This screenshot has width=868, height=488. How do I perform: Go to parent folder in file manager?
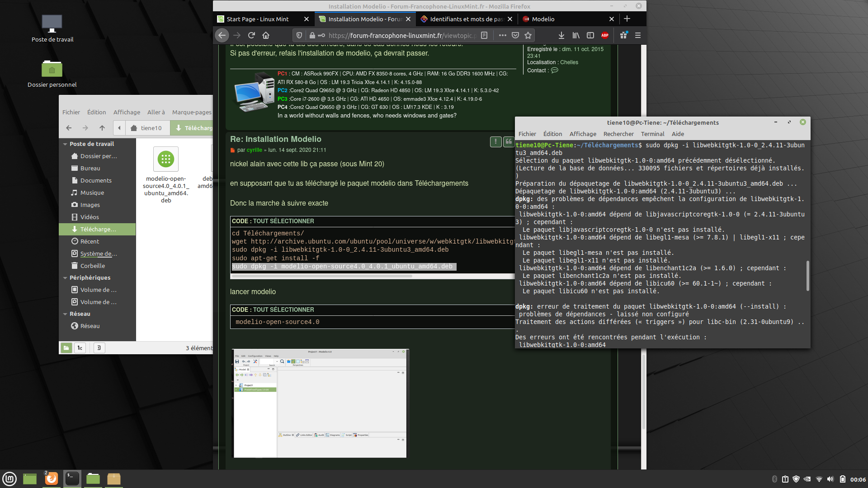coord(102,128)
